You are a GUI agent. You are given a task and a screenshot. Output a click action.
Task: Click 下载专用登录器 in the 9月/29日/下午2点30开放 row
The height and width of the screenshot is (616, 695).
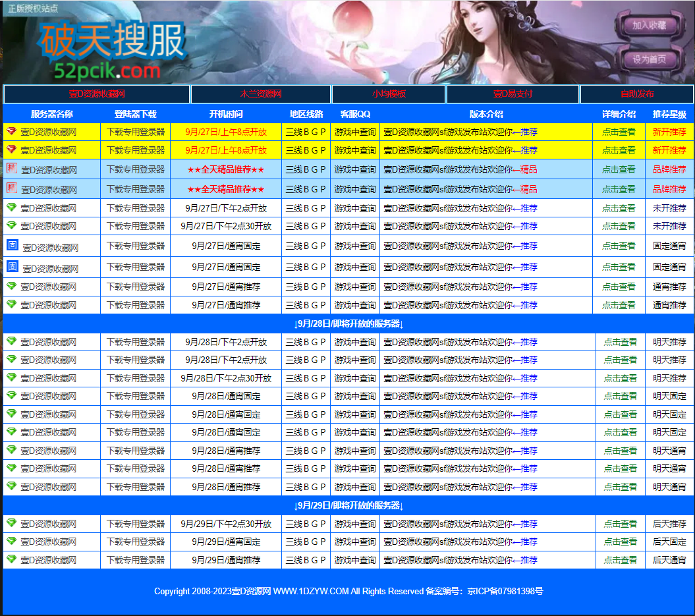136,524
